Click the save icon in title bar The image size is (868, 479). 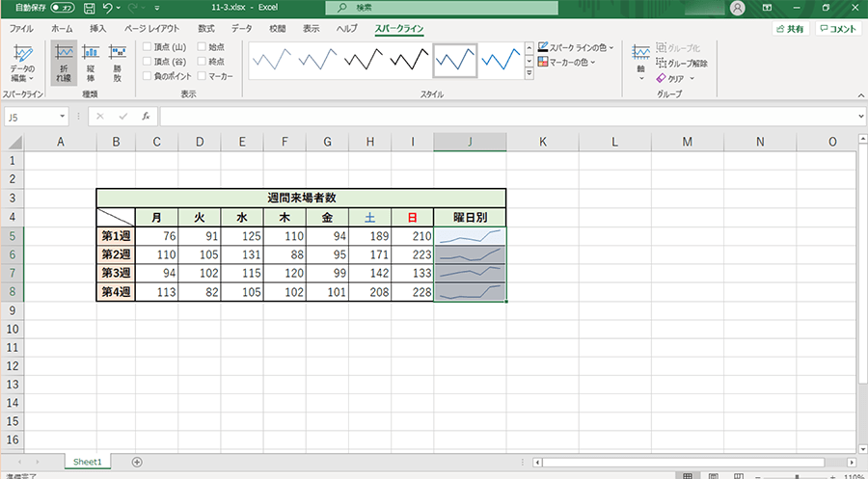(89, 8)
